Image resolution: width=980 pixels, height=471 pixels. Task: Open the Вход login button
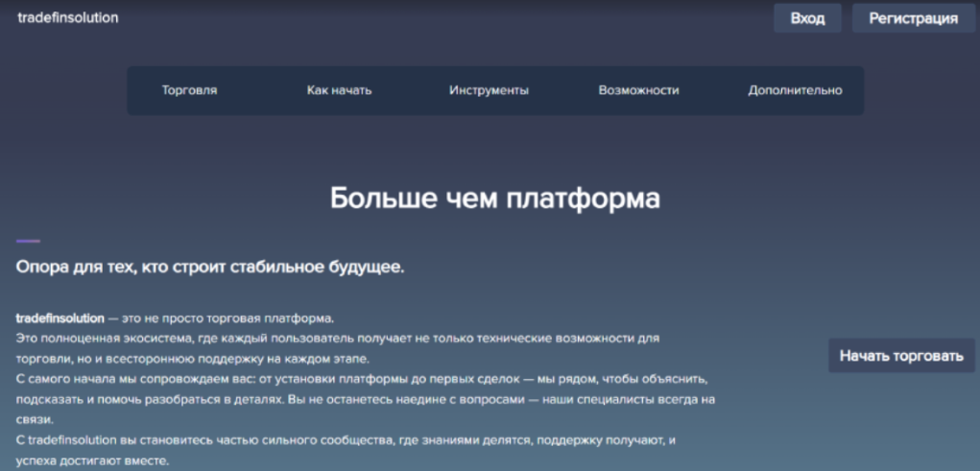point(807,18)
